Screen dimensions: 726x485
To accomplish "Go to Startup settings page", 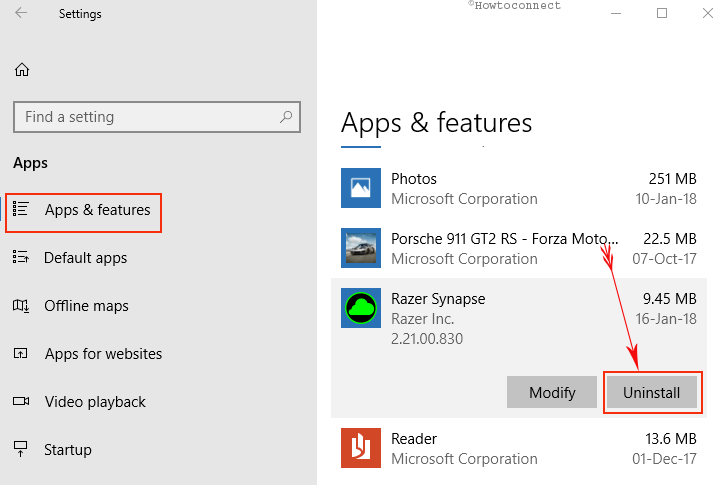I will [68, 450].
